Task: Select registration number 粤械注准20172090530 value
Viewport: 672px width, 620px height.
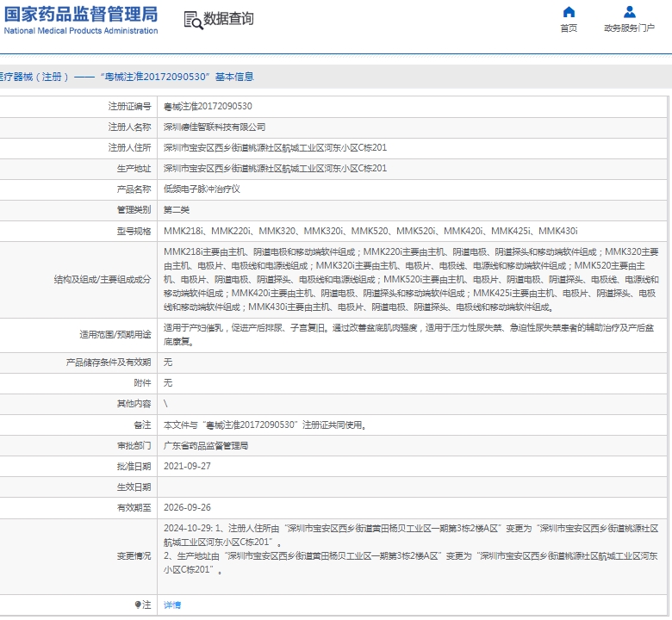Action: 208,106
